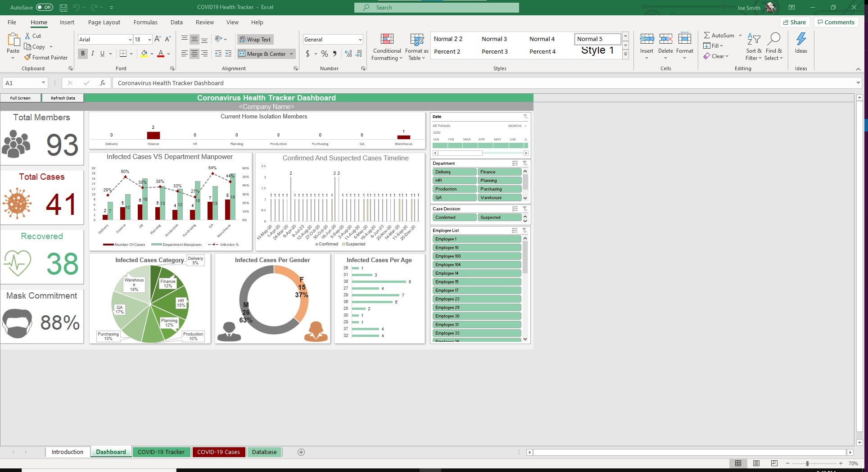
Task: Enable multi-select on Case Decision slicer
Action: [x=515, y=209]
